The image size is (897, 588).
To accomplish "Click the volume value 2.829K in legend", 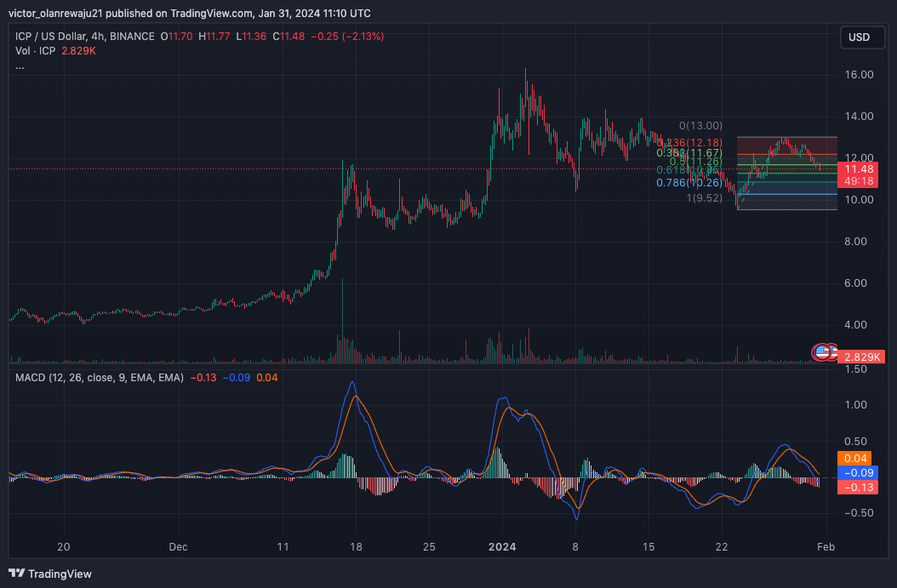I will pyautogui.click(x=78, y=51).
